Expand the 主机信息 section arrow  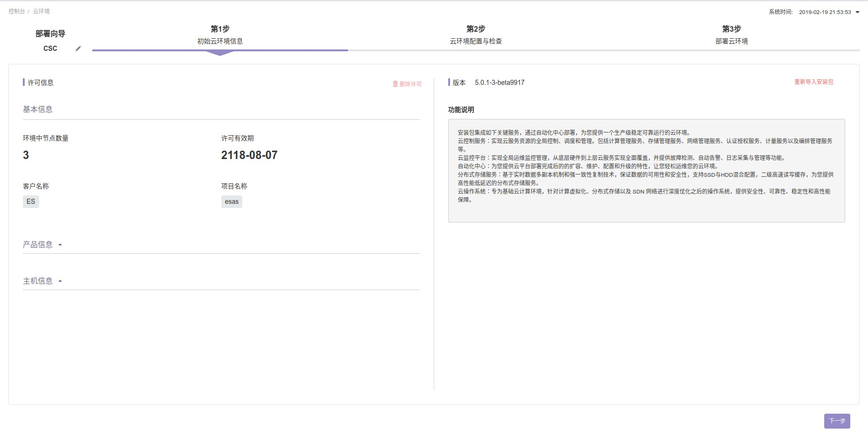click(60, 281)
